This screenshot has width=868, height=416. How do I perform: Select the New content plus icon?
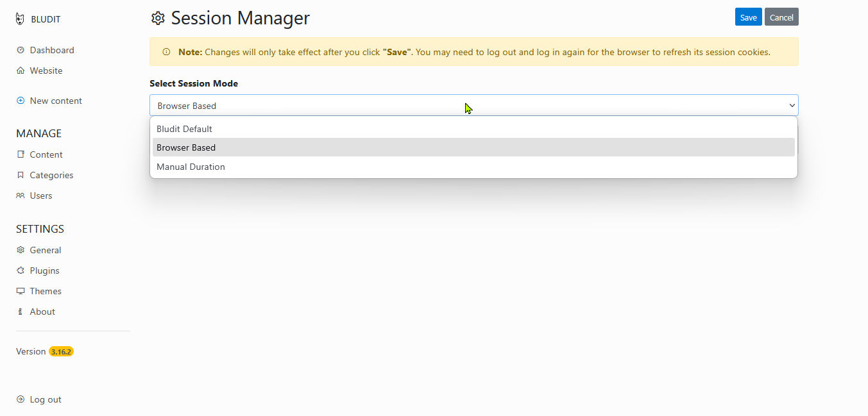coord(20,101)
